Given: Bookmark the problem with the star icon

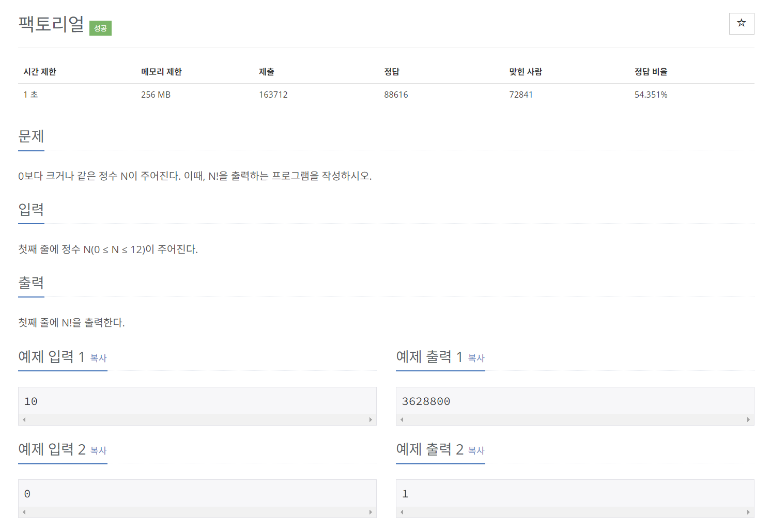Looking at the screenshot, I should [x=741, y=23].
